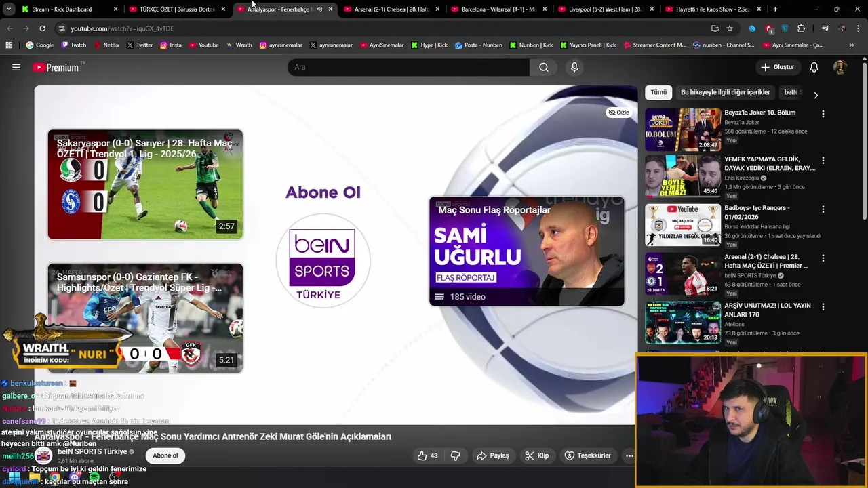
Task: Open the Yayıncı Paneli | Kick bookmark
Action: click(x=587, y=45)
